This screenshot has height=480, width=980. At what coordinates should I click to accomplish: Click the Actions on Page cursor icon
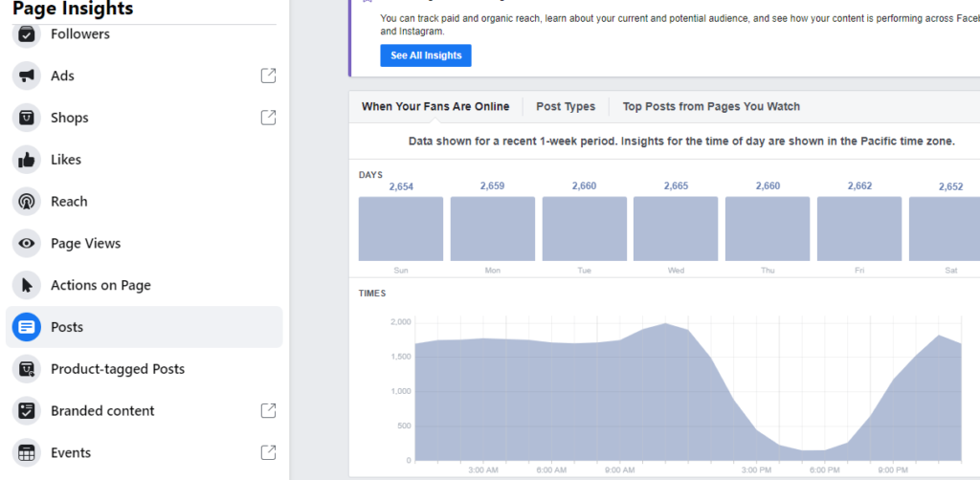click(x=27, y=285)
